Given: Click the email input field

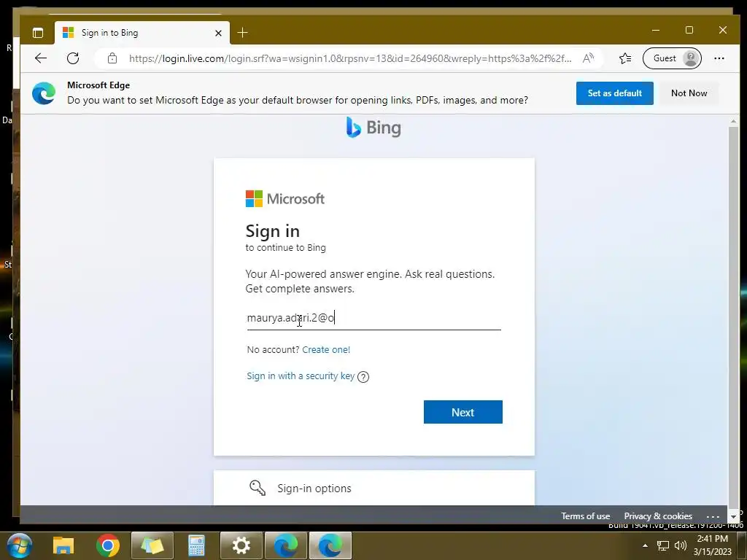Looking at the screenshot, I should (x=374, y=318).
